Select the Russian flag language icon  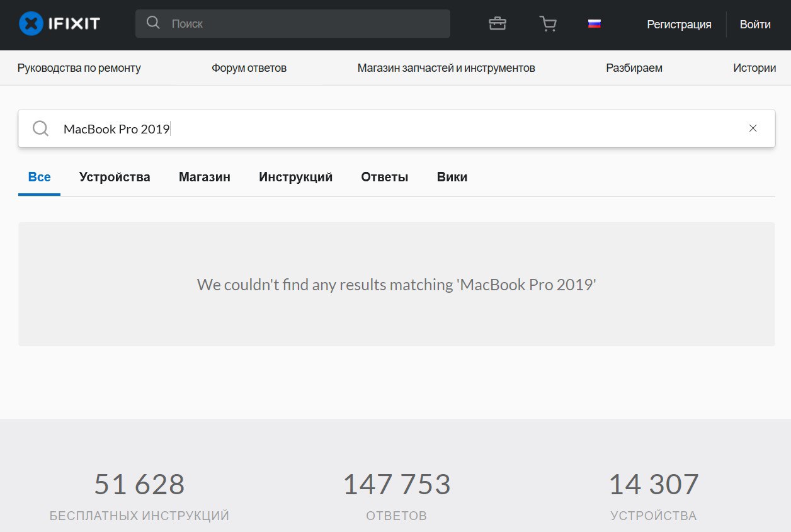pos(594,24)
